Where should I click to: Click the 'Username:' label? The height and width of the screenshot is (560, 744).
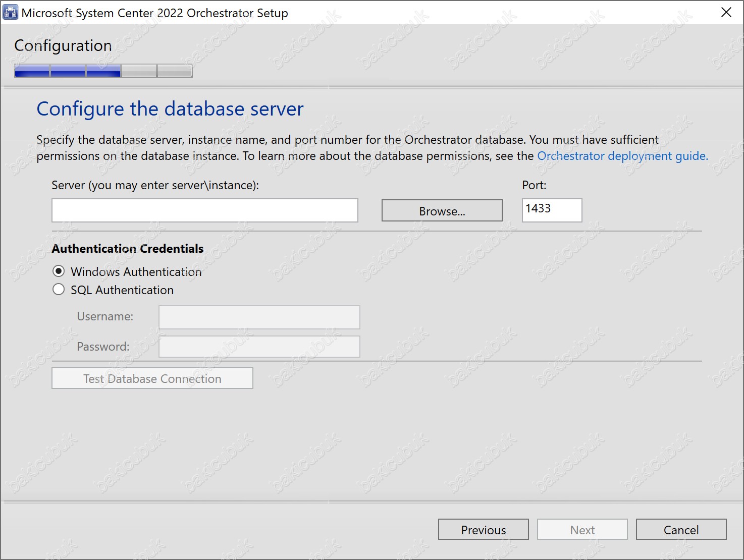pyautogui.click(x=105, y=316)
